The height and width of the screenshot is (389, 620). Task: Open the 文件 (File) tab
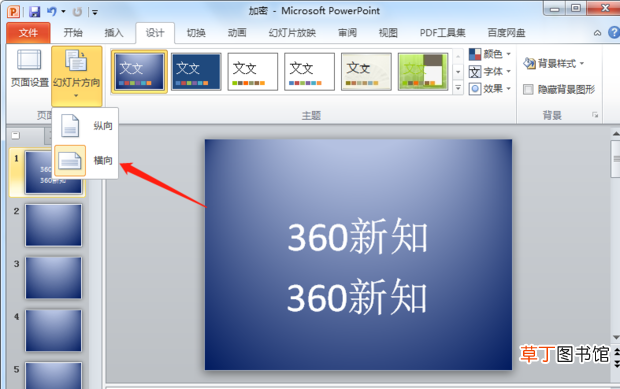[28, 33]
